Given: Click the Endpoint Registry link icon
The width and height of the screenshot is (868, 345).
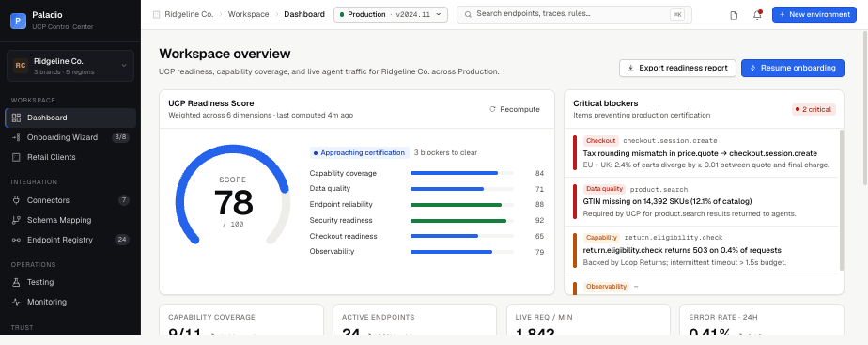Looking at the screenshot, I should [x=16, y=240].
